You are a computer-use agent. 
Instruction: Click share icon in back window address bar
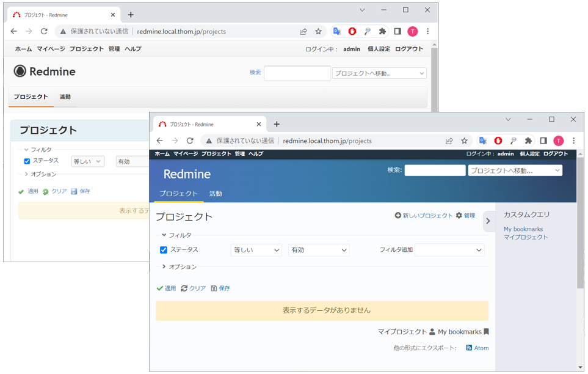pyautogui.click(x=303, y=32)
